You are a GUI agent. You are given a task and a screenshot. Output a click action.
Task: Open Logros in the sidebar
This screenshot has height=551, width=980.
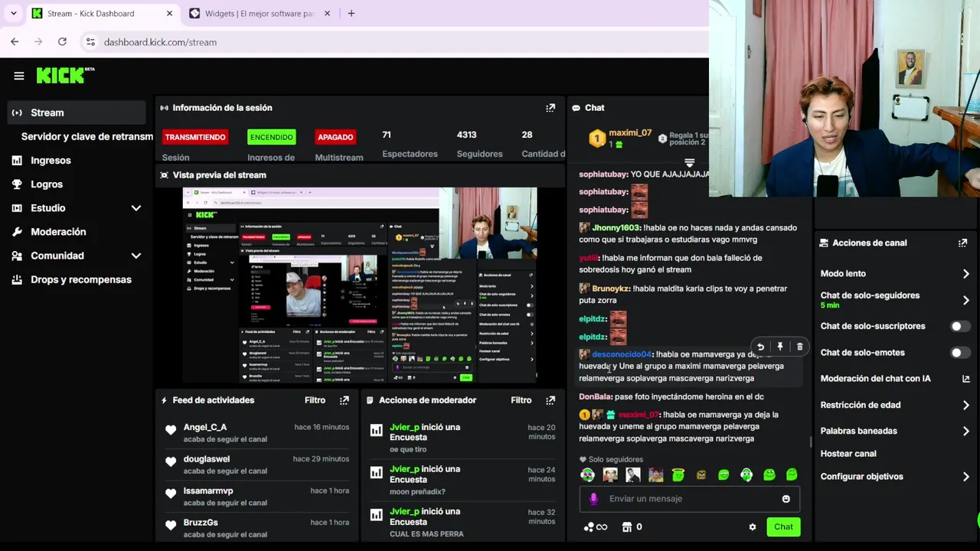47,184
